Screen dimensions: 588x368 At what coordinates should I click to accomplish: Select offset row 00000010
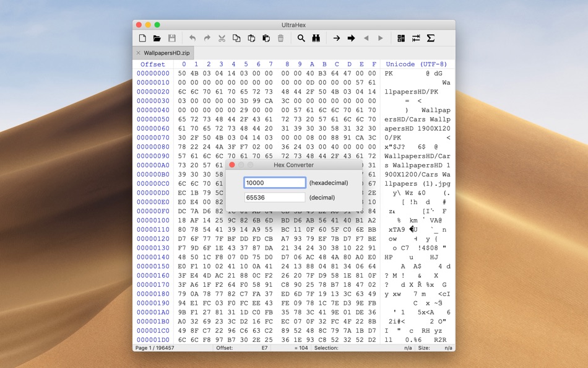(x=153, y=82)
